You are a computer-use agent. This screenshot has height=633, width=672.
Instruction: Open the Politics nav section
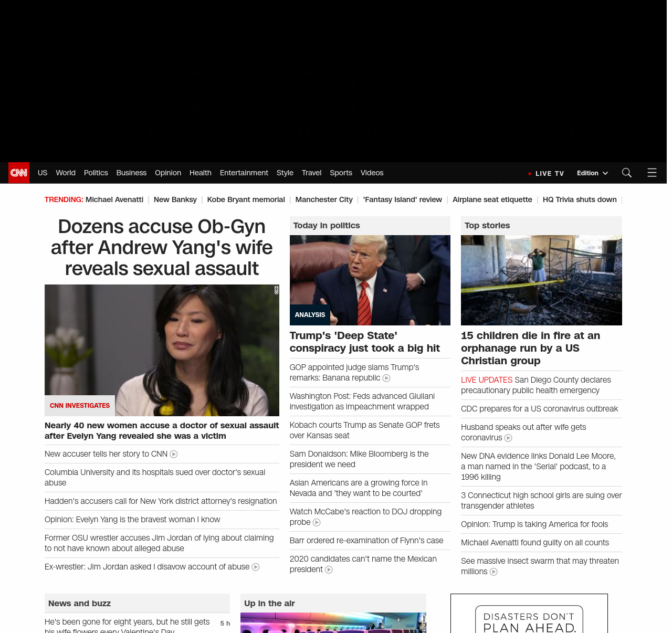point(96,173)
